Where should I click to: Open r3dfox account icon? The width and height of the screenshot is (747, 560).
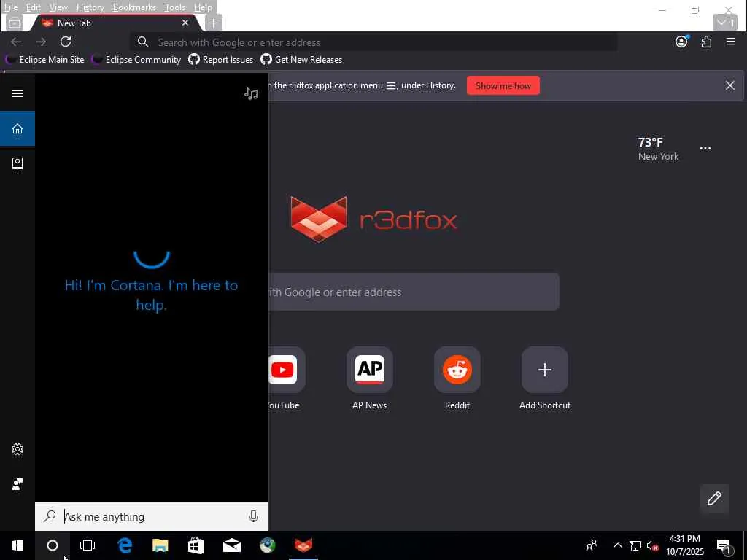point(682,42)
